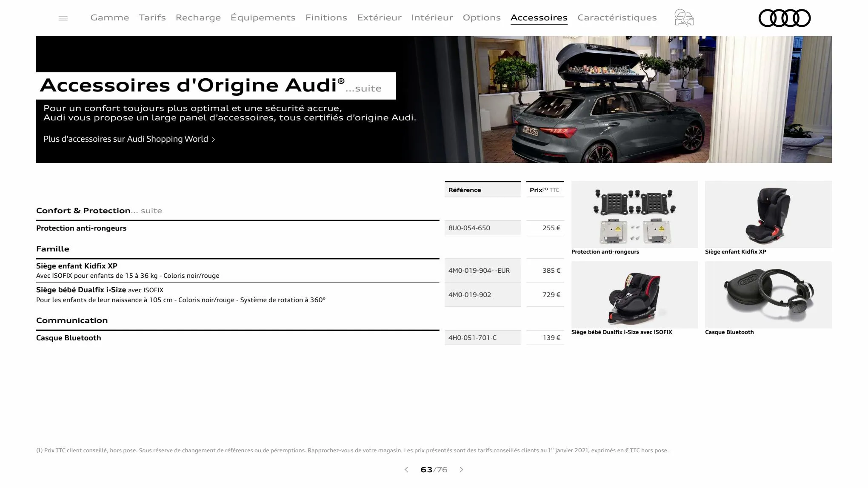Click the Accessoires d'Origine Audi title
Image resolution: width=868 pixels, height=488 pixels.
pyautogui.click(x=192, y=85)
